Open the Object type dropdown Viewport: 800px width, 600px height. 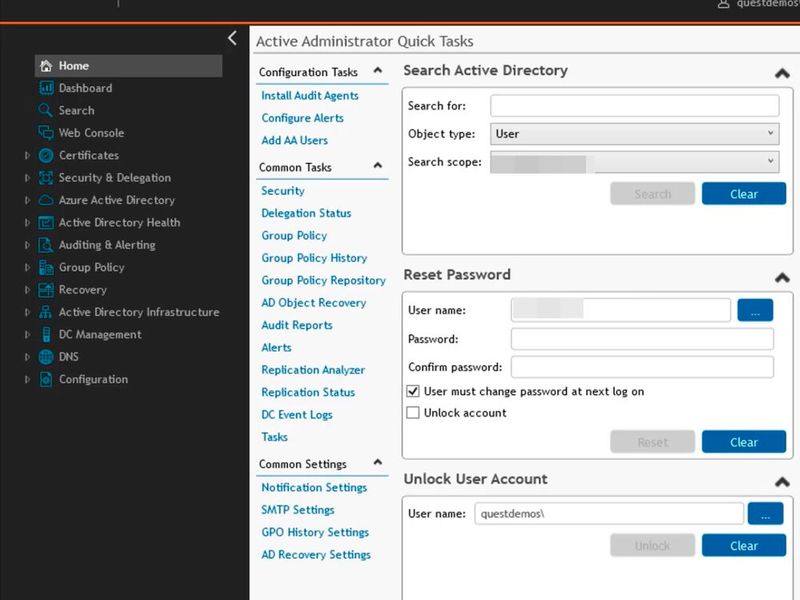point(634,134)
